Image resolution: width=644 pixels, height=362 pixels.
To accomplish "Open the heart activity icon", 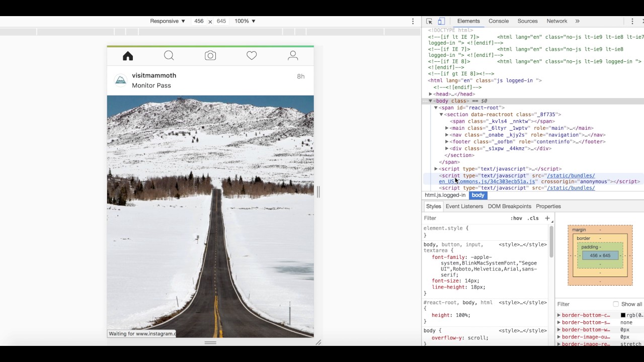I will pos(252,56).
